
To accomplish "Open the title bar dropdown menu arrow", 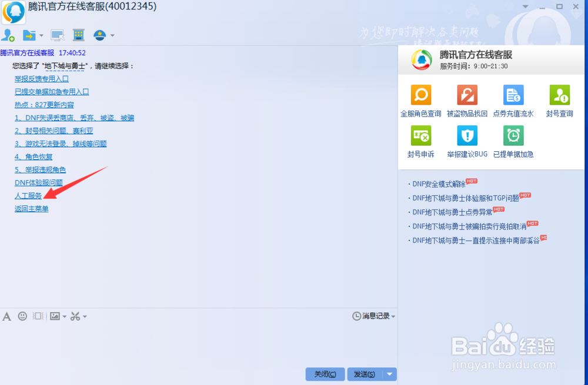I will (525, 6).
